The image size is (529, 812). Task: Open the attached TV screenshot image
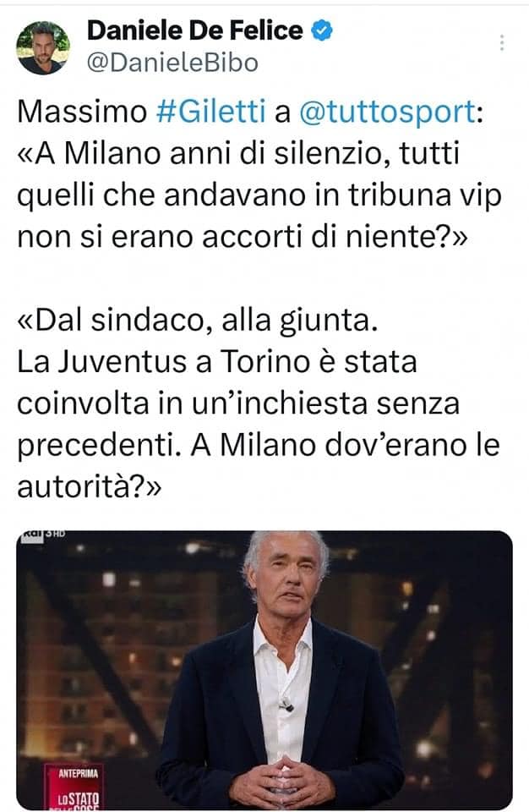coord(264,670)
